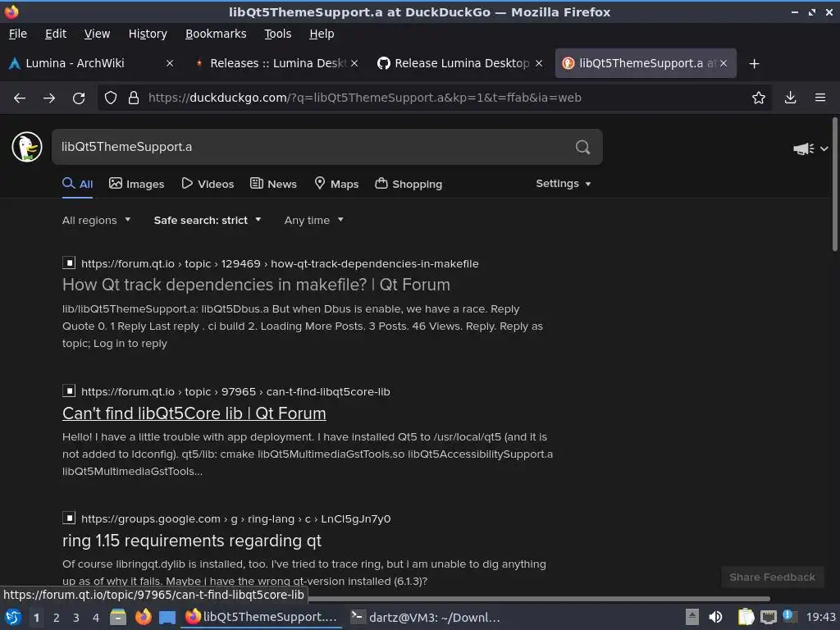840x630 pixels.
Task: Open the tracking protection shield icon
Action: point(111,98)
